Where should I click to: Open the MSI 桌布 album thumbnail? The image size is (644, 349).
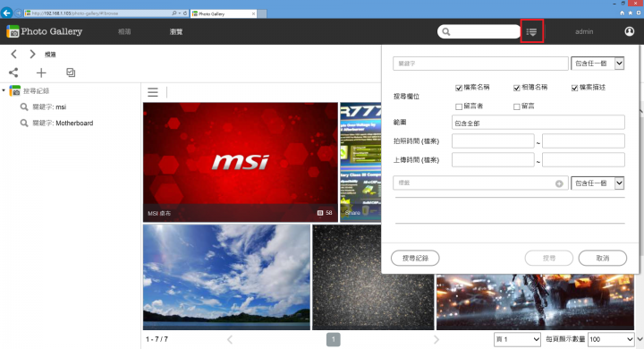(241, 162)
